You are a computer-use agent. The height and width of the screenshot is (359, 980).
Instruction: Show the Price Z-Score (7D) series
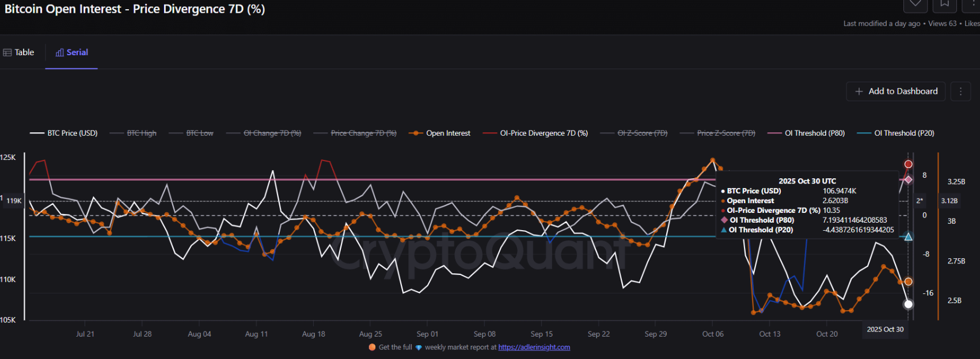click(x=717, y=133)
